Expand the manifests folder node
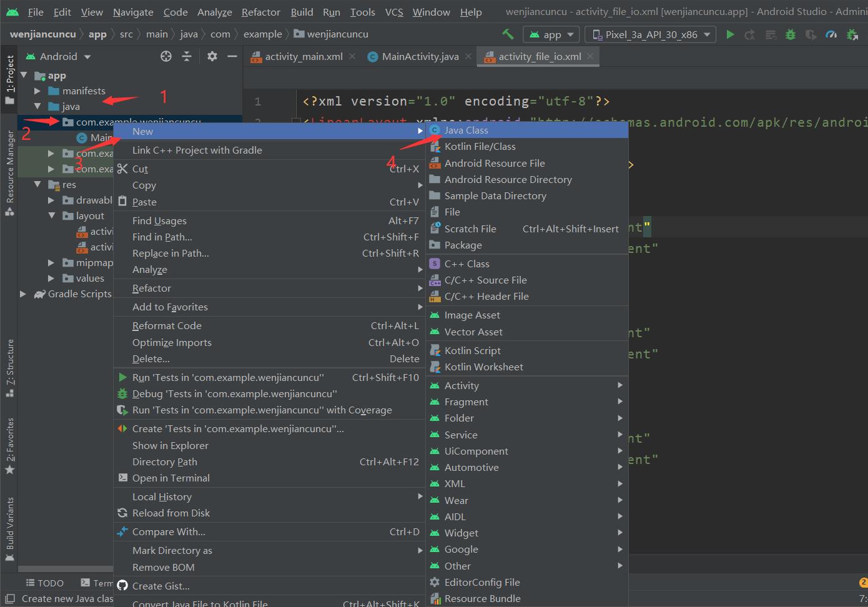This screenshot has height=607, width=868. click(37, 91)
